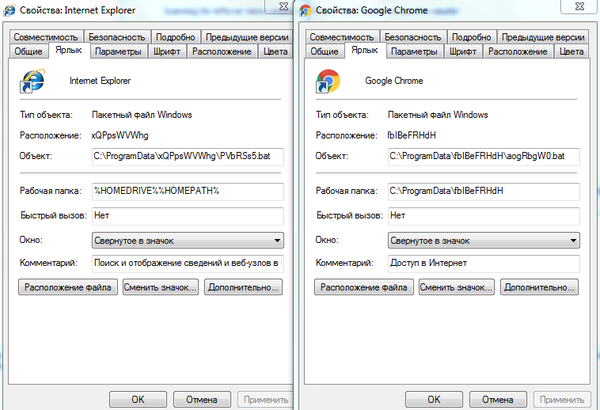Screen dimensions: 600x410
Task: Click the Internet Explorer name beside shortcut icon
Action: point(100,81)
